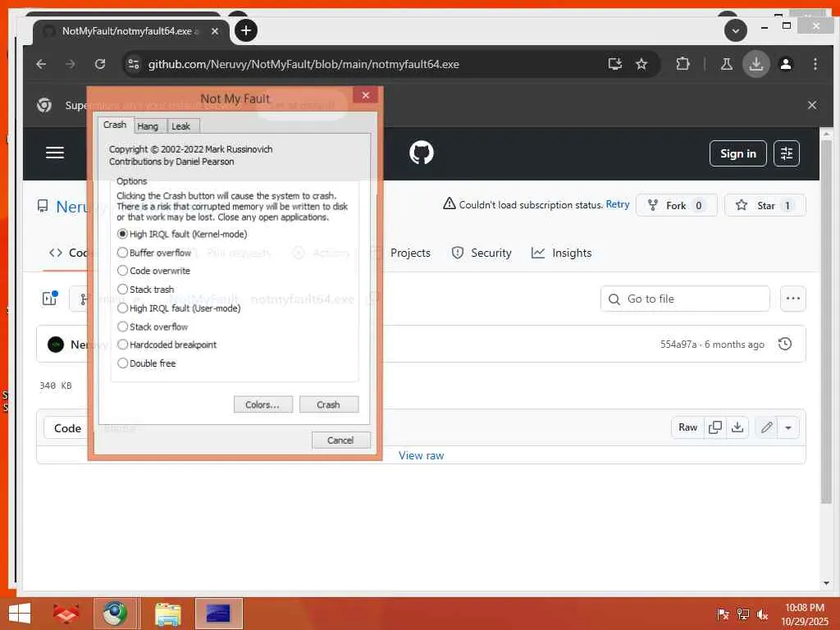Image resolution: width=840 pixels, height=630 pixels.
Task: Close the NotMyFault browser tab
Action: [x=214, y=31]
